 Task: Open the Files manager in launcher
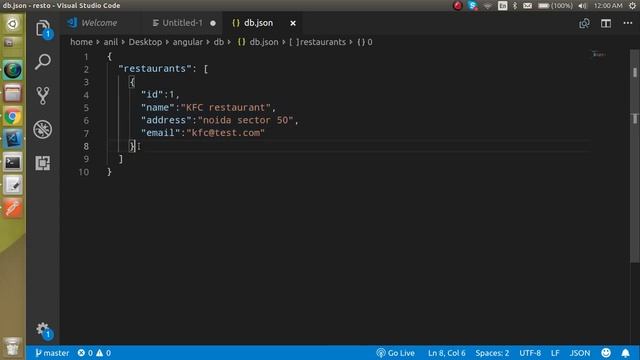(x=13, y=93)
